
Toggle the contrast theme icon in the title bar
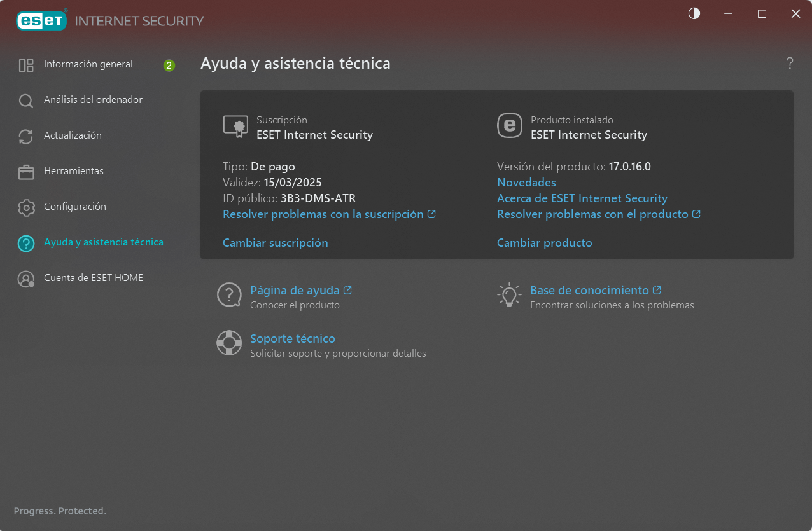[694, 13]
